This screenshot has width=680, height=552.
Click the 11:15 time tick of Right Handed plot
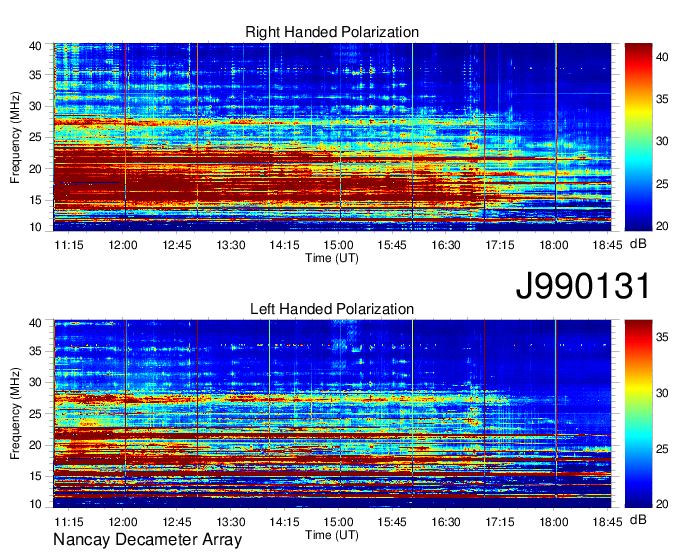[x=69, y=245]
